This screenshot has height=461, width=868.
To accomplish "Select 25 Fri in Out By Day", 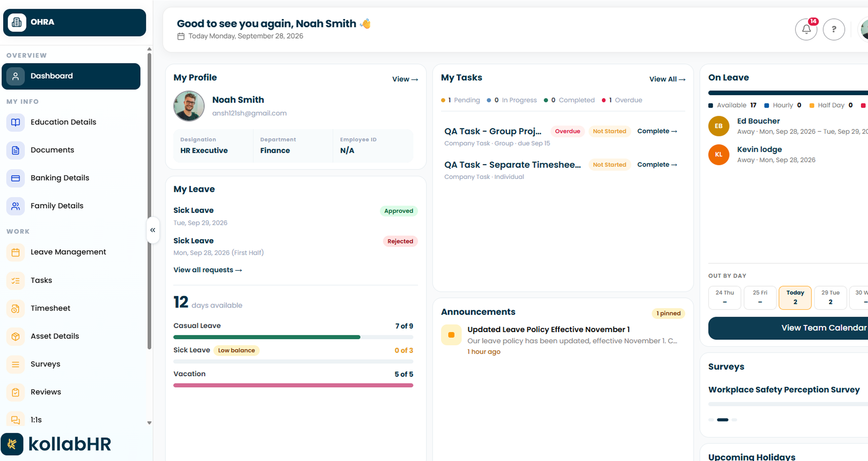I will click(760, 297).
